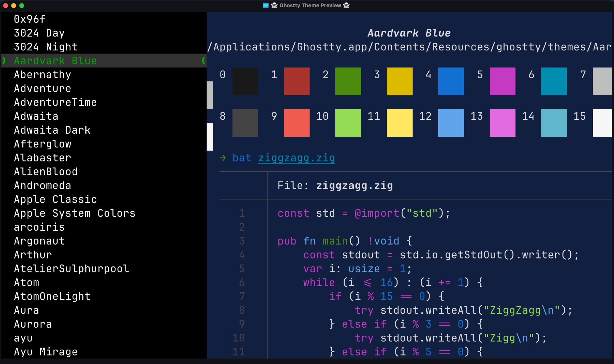Click the const stdout = std.io.getStdOut().writer() line
Screen dimensions: 614x364
coord(441,255)
